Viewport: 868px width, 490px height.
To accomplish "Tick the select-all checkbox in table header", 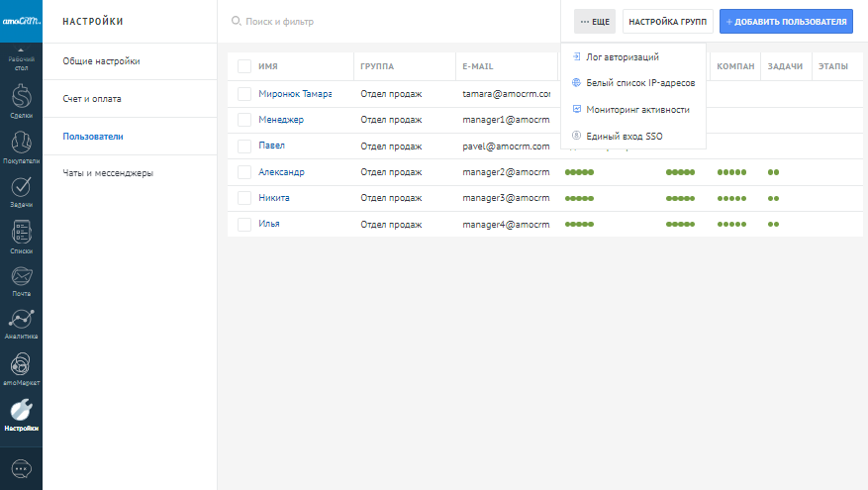I will 244,66.
